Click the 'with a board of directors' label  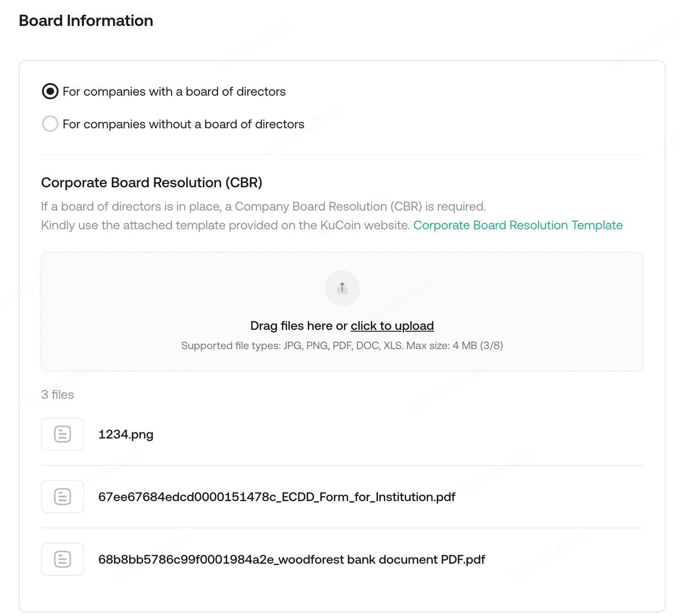174,92
